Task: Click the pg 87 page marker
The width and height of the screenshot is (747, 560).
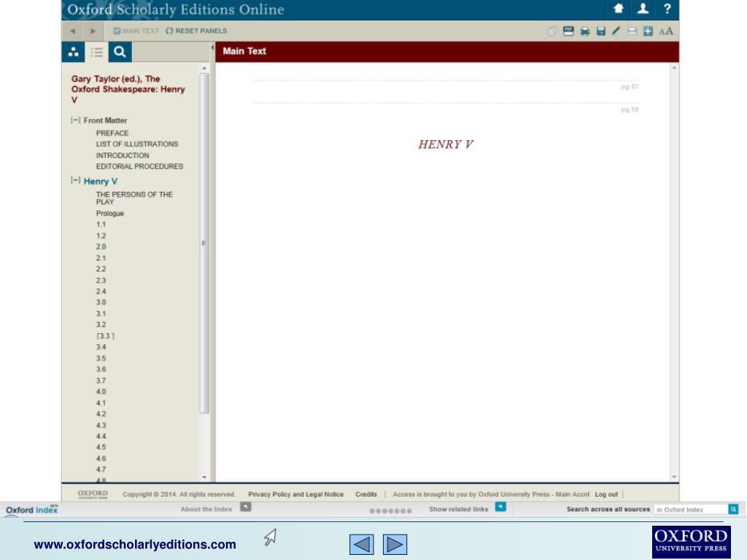Action: tap(630, 87)
